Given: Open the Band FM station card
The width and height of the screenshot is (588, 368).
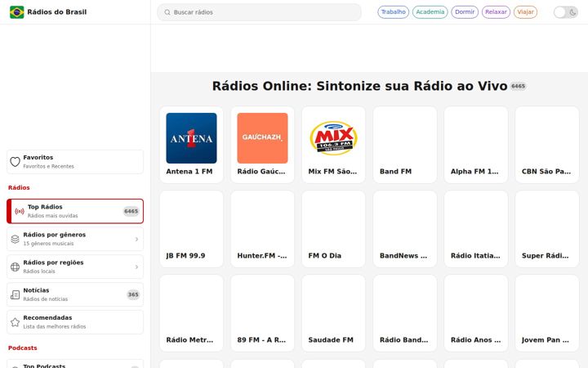Looking at the screenshot, I should 404,145.
